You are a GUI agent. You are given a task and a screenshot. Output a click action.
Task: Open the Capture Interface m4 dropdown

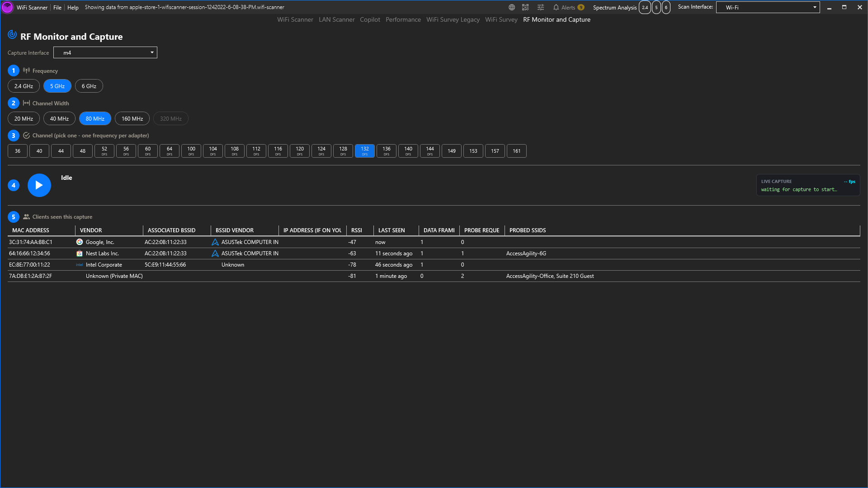[x=105, y=53]
